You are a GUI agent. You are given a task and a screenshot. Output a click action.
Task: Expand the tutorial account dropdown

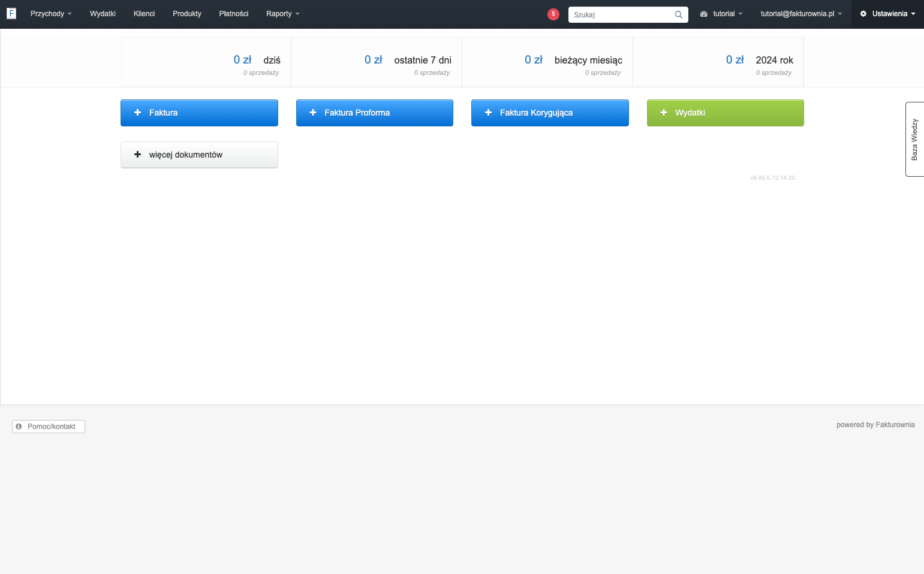pos(721,14)
